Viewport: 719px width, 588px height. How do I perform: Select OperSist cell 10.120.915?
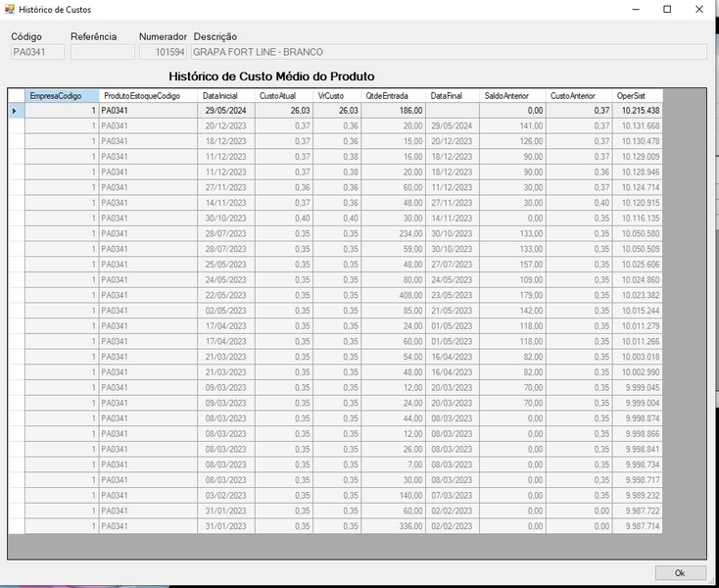click(638, 203)
